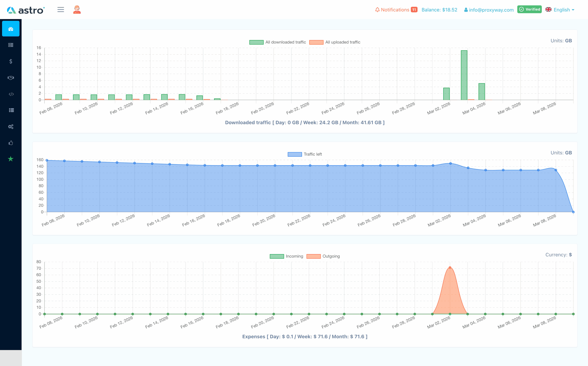588x366 pixels.
Task: Open the dollar sign billing icon
Action: 11,61
